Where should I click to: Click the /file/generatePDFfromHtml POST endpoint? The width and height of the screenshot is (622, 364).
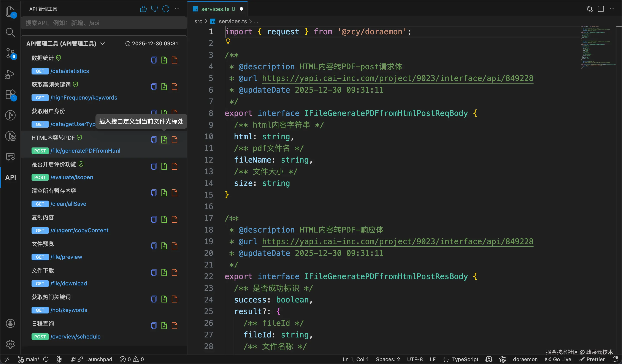click(x=85, y=151)
